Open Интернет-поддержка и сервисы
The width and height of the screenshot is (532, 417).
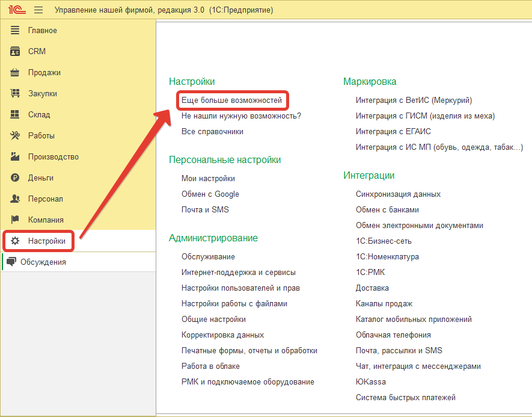point(238,272)
